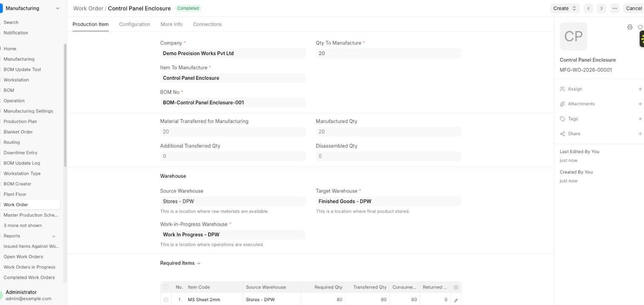Click the plus icon next to Assign
The image size is (644, 305).
tap(640, 89)
